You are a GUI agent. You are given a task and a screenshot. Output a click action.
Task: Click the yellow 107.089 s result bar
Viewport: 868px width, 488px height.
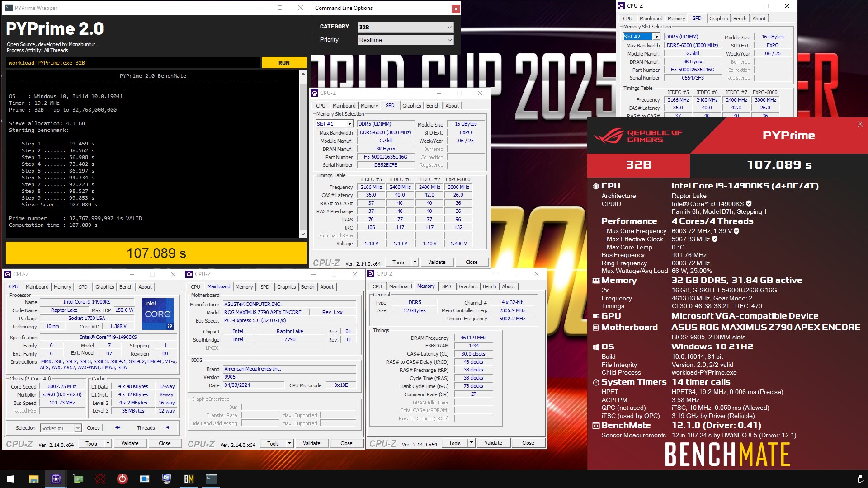156,253
